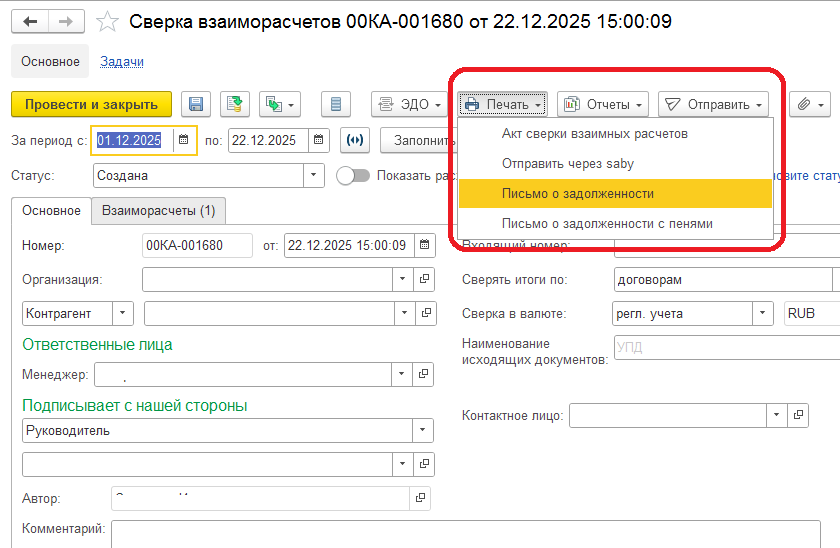Expand the Сверка в валюте dropdown

coord(763,313)
